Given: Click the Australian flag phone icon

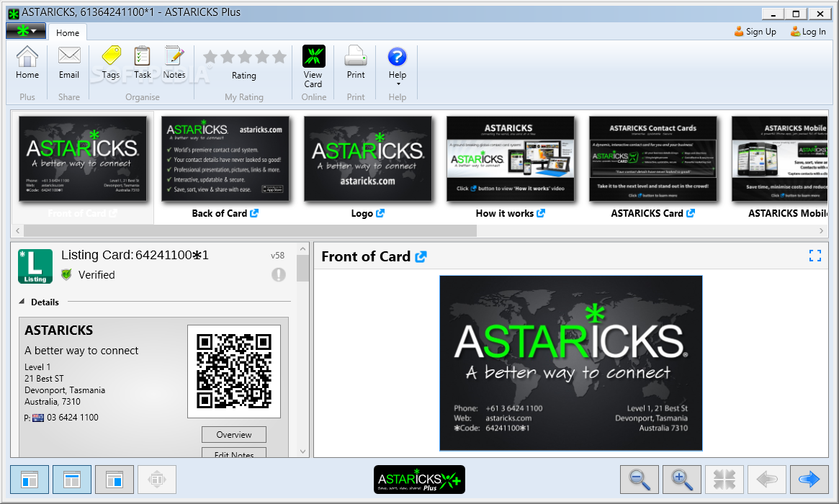Looking at the screenshot, I should tap(38, 418).
